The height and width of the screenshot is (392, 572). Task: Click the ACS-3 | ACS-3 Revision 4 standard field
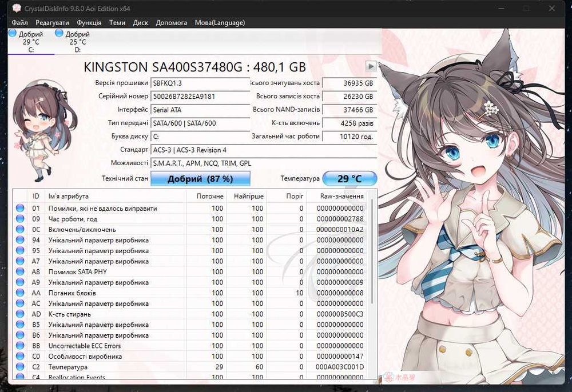pos(264,150)
